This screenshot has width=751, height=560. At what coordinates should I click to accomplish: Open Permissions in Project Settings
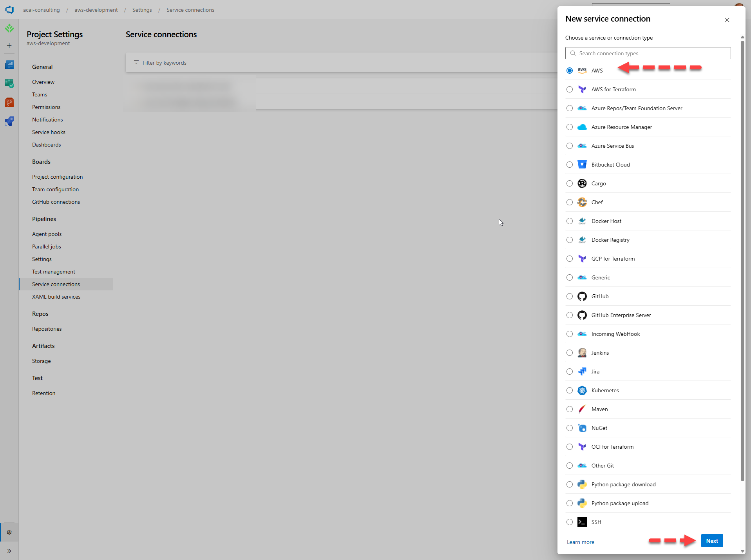tap(46, 107)
